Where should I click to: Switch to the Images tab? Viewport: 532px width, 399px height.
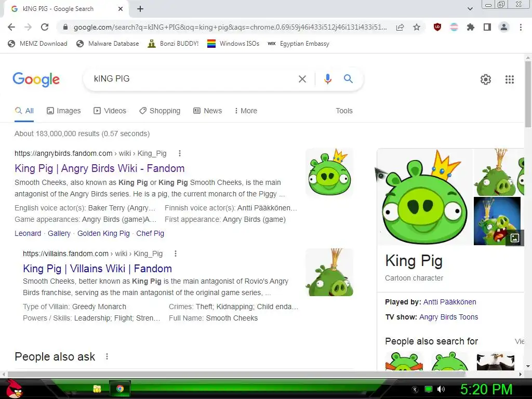coord(64,111)
